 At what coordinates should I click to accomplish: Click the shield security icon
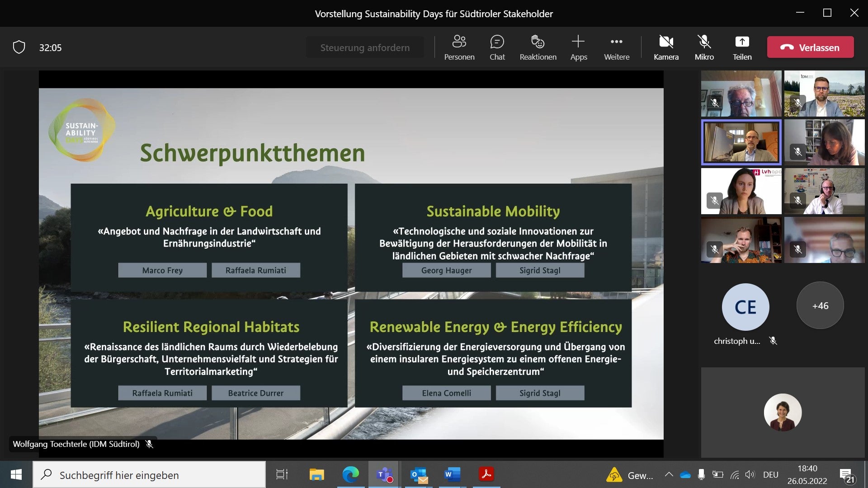click(19, 47)
